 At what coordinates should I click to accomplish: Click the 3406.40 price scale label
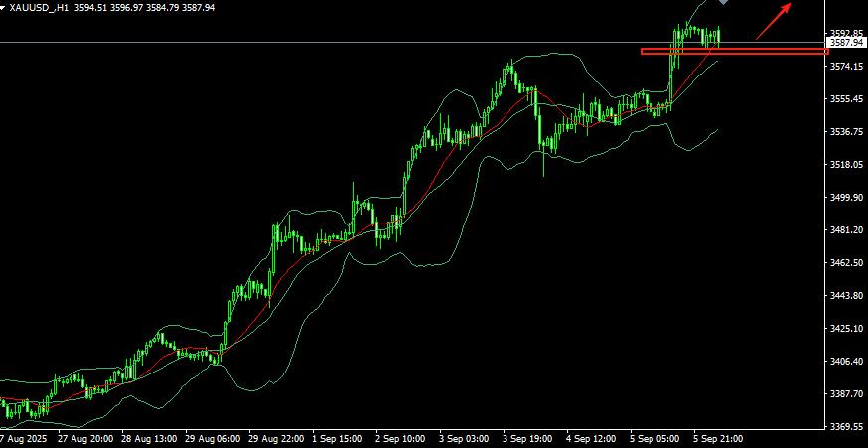(x=846, y=362)
